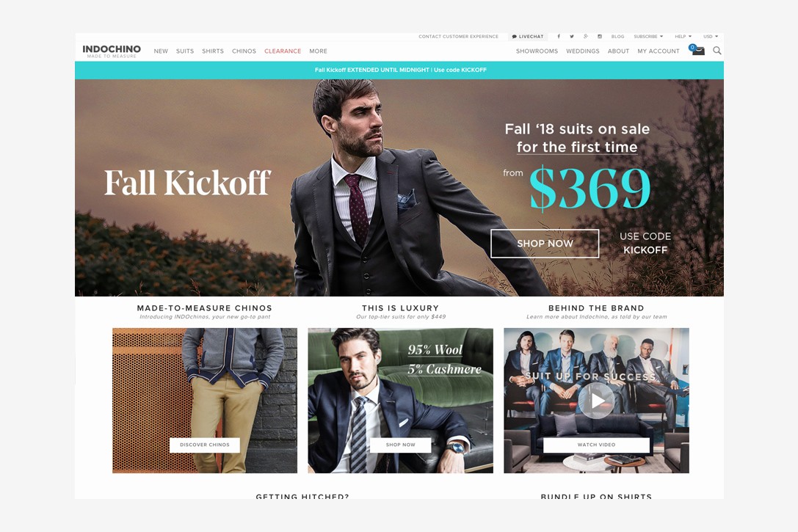Open the Clearance menu item
This screenshot has width=798, height=532.
(283, 51)
